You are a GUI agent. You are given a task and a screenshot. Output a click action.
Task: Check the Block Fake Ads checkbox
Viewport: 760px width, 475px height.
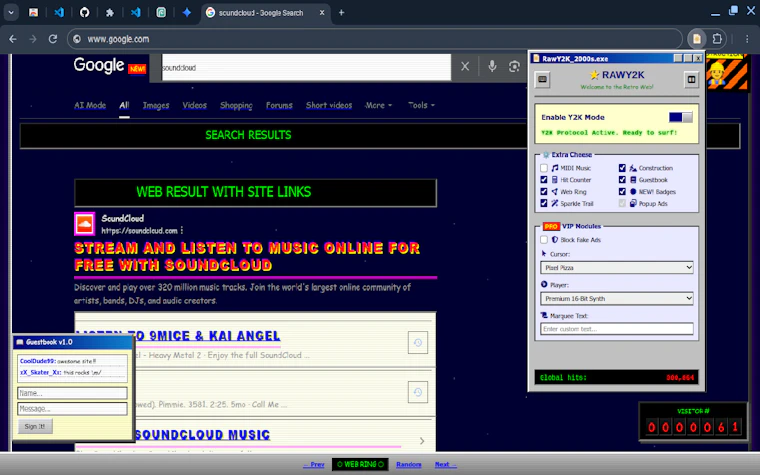tap(544, 239)
